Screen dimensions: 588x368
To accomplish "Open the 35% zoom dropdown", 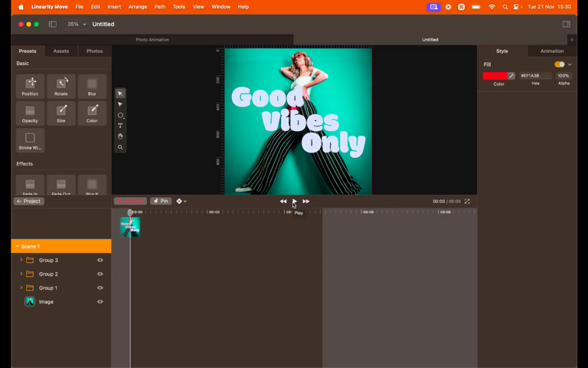I will [77, 24].
